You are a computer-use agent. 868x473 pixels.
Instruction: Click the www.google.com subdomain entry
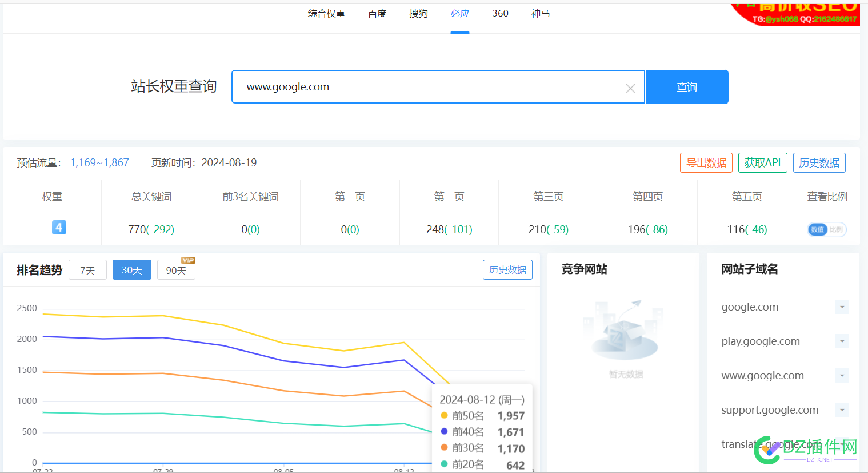[762, 376]
